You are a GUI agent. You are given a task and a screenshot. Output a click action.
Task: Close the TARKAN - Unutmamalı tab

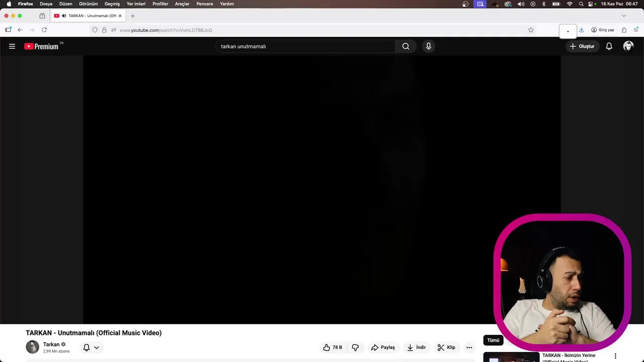pos(120,16)
